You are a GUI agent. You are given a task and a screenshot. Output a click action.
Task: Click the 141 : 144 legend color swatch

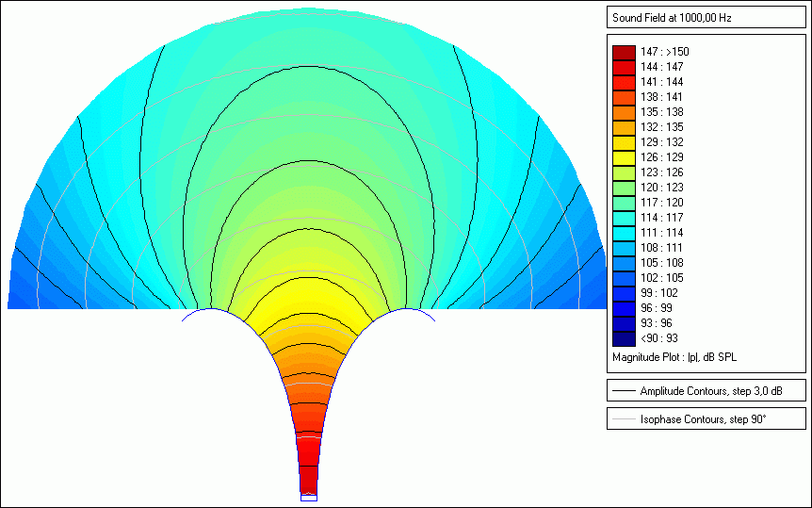point(624,82)
